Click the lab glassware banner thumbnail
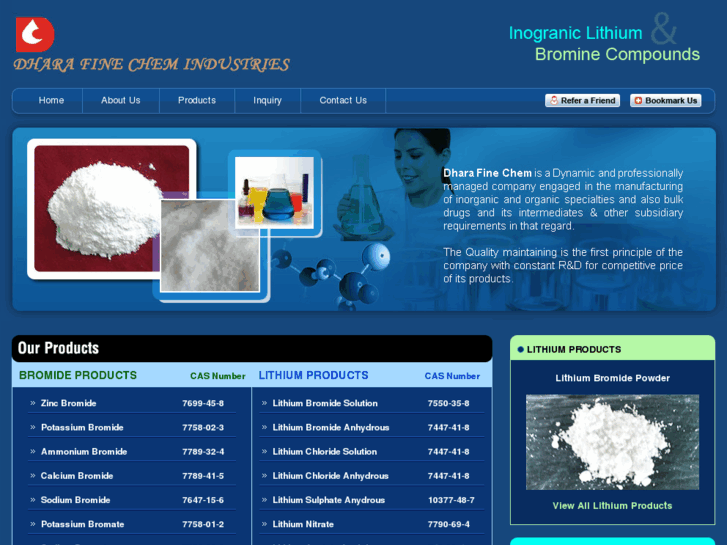The image size is (727, 545). point(274,192)
